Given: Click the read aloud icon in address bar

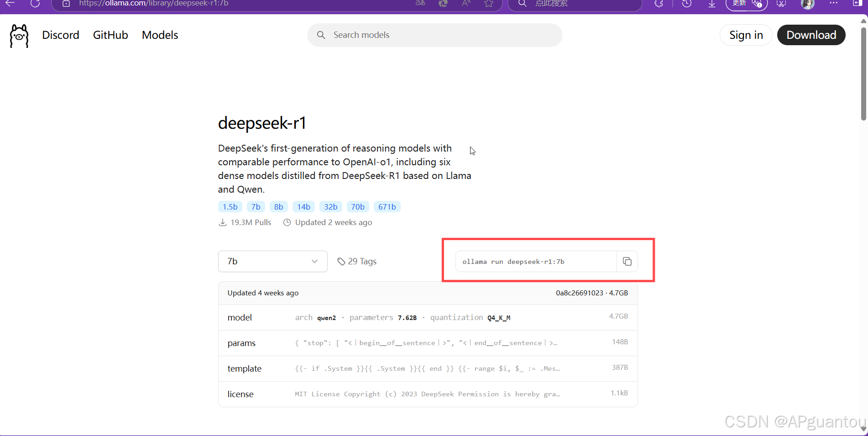Looking at the screenshot, I should tap(466, 3).
